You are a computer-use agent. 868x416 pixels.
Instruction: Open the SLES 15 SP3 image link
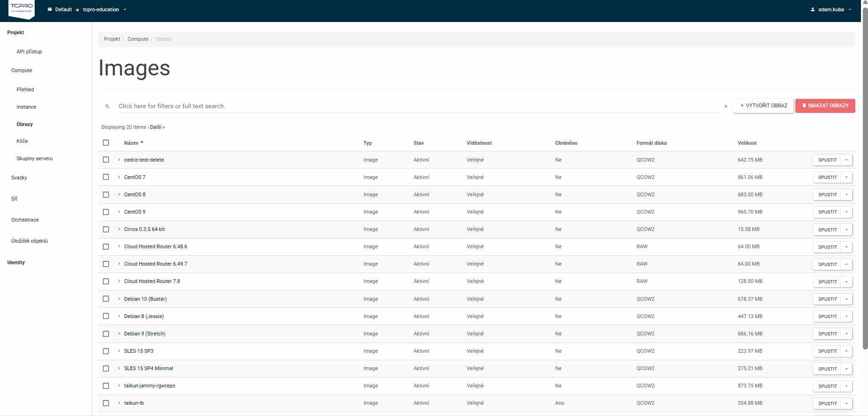pyautogui.click(x=139, y=351)
